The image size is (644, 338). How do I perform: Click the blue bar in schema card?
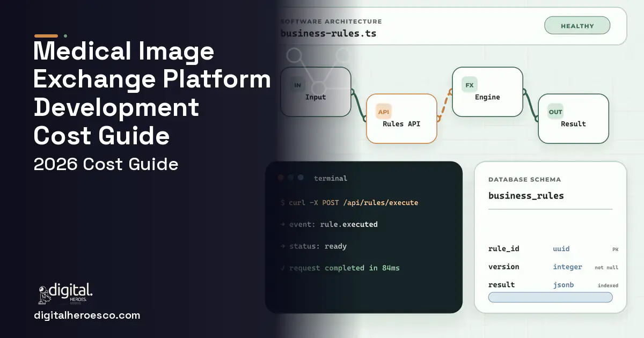tap(550, 297)
